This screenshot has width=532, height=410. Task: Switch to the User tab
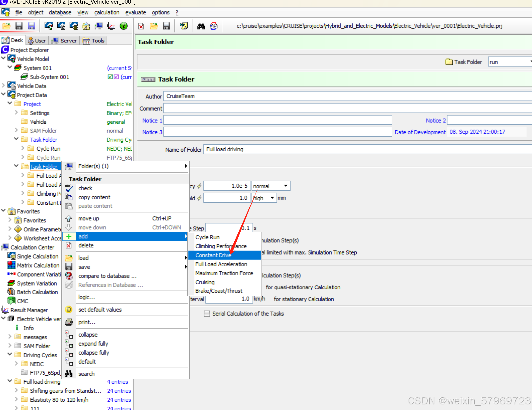point(37,41)
